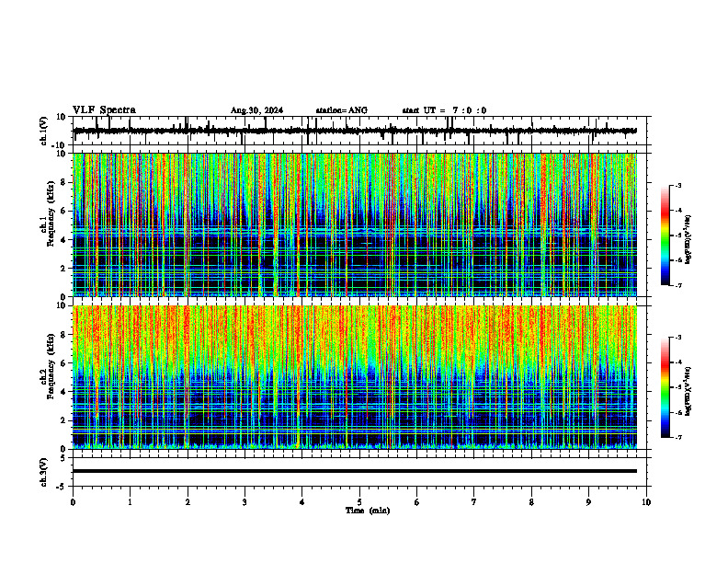Click the ch.1 spectrogram color bar
The width and height of the screenshot is (728, 563).
click(665, 236)
